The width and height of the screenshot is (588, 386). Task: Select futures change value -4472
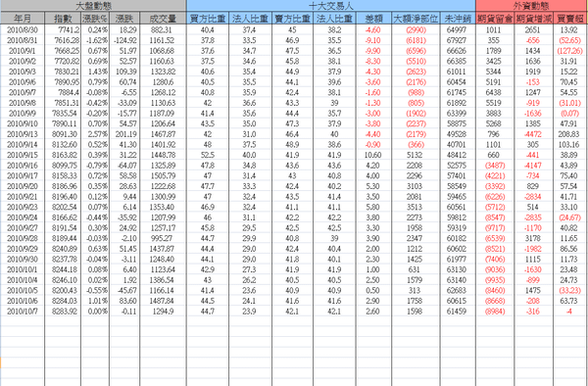click(x=533, y=134)
